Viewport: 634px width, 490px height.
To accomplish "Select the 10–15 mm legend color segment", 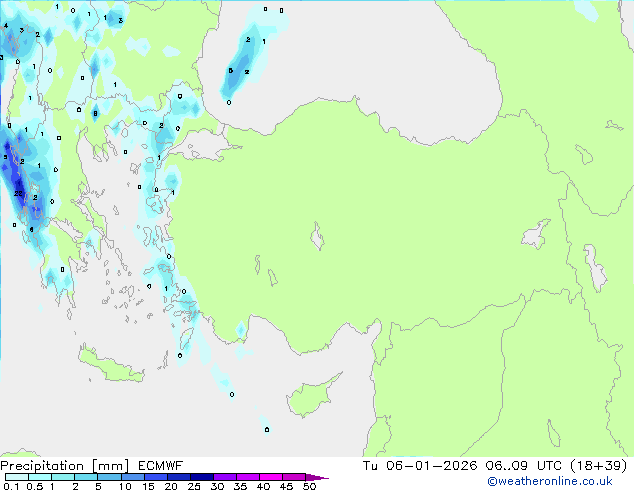I will (x=135, y=478).
